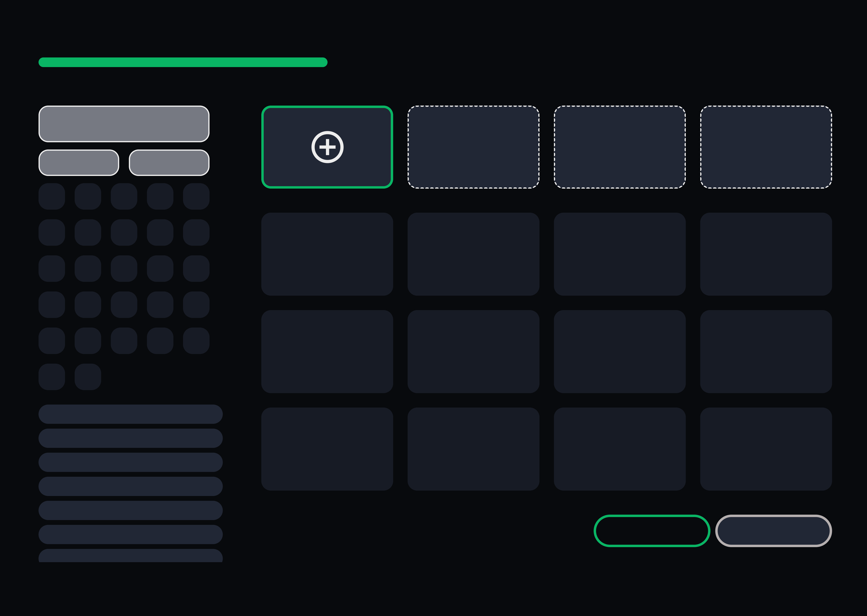The image size is (867, 616).
Task: Select the right small gray button under the wide field
Action: [169, 163]
